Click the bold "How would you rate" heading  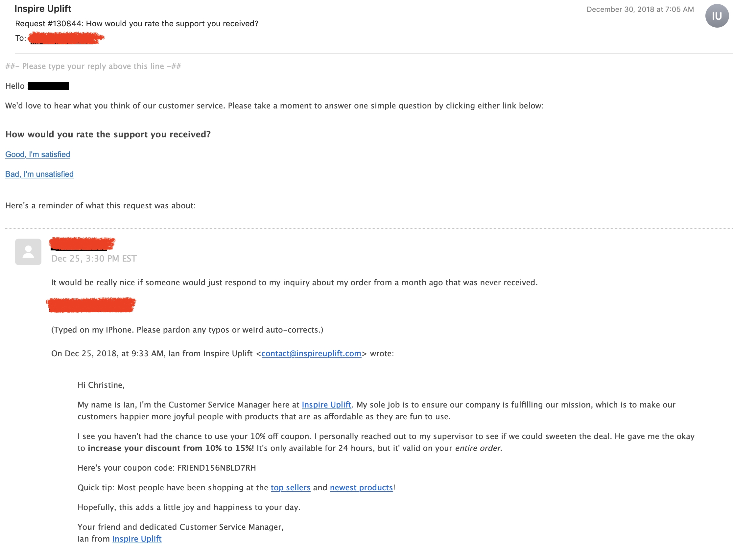[108, 134]
